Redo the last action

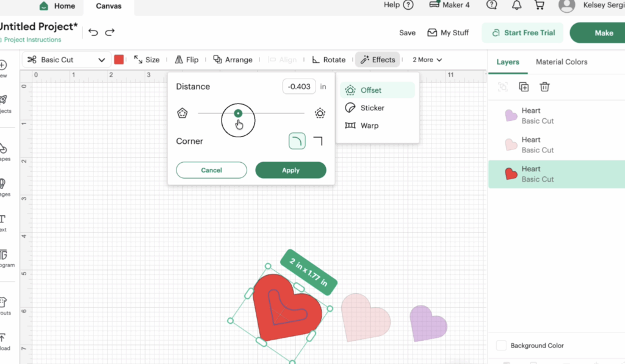pos(110,32)
